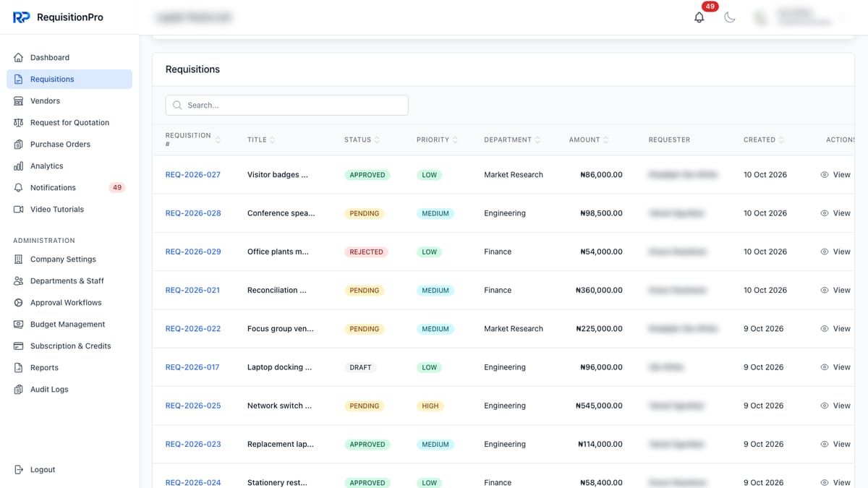Sort by Requisition # column arrows
Image resolution: width=868 pixels, height=488 pixels.
coord(218,140)
